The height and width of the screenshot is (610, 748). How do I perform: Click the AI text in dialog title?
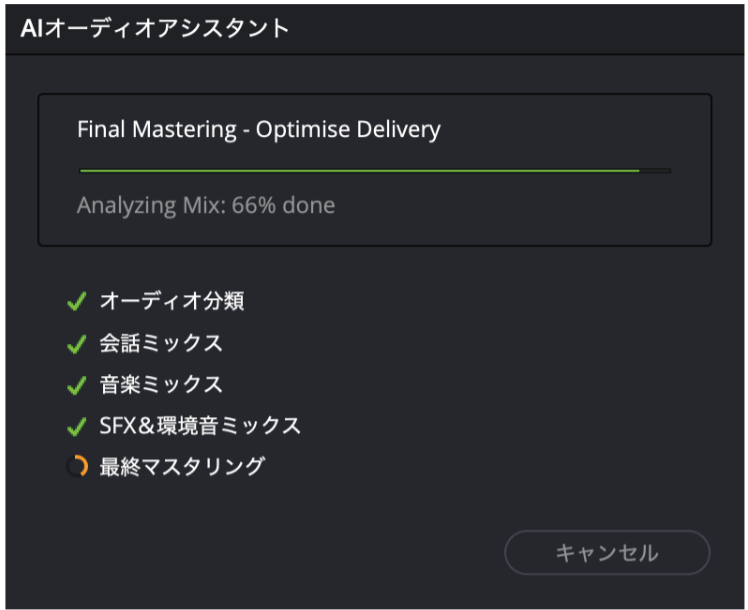pyautogui.click(x=31, y=27)
